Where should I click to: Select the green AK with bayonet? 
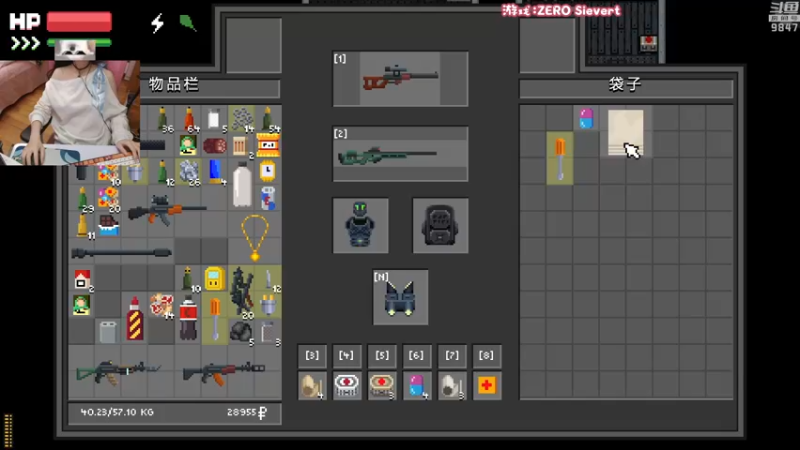click(x=119, y=372)
